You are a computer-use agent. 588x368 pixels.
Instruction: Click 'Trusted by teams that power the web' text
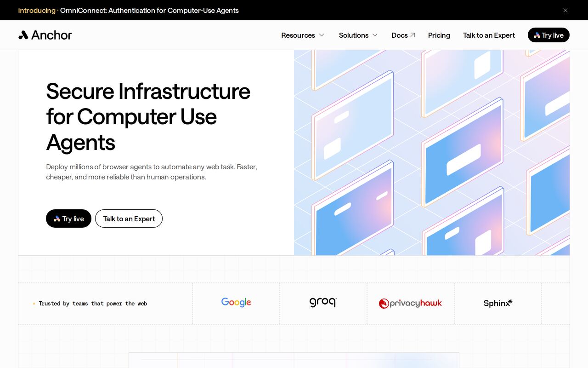(93, 304)
